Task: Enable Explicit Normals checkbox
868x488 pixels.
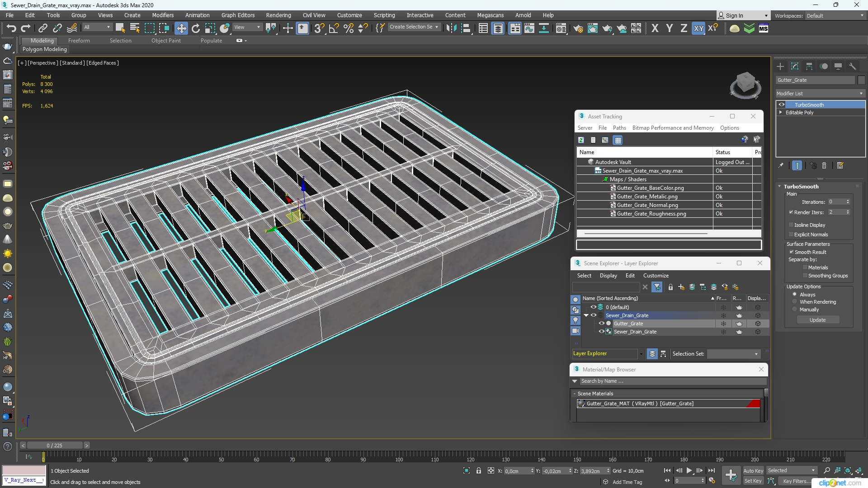Action: pyautogui.click(x=791, y=234)
